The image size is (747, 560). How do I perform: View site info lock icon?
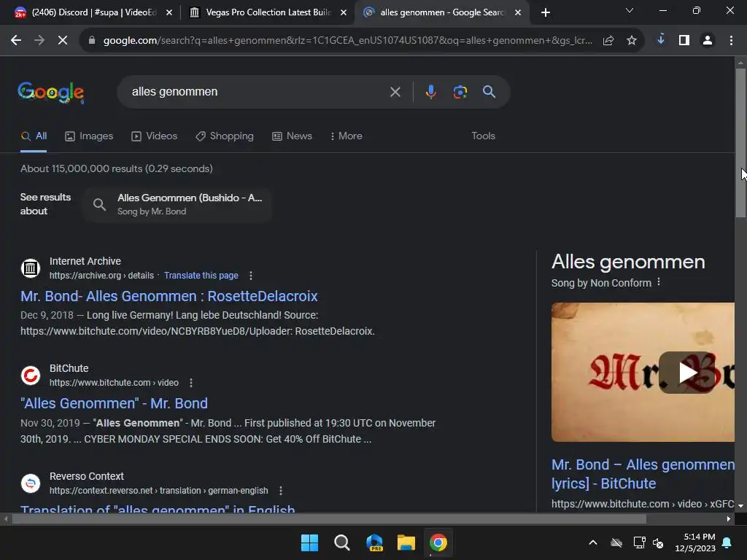[x=91, y=41]
